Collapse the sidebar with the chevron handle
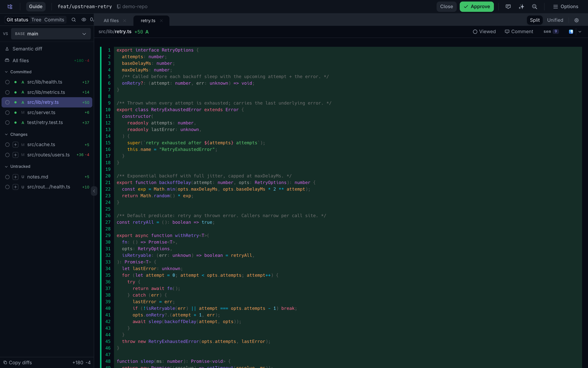The height and width of the screenshot is (368, 588). (x=94, y=191)
